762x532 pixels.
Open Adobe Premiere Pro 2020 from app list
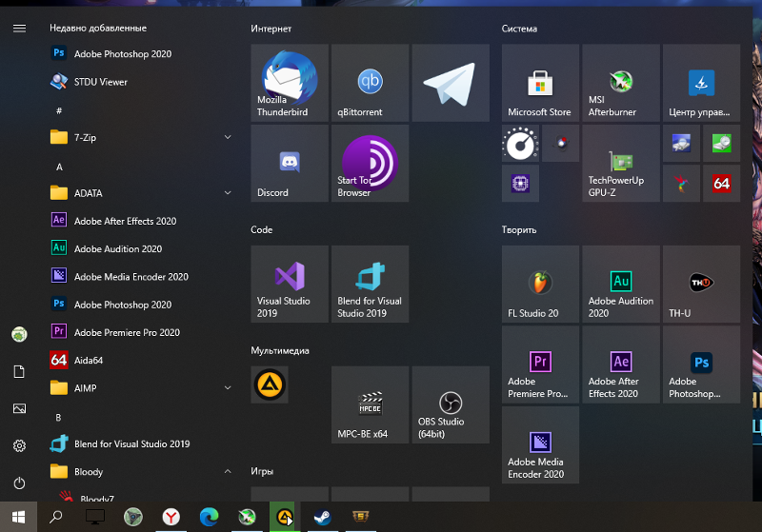coord(127,332)
